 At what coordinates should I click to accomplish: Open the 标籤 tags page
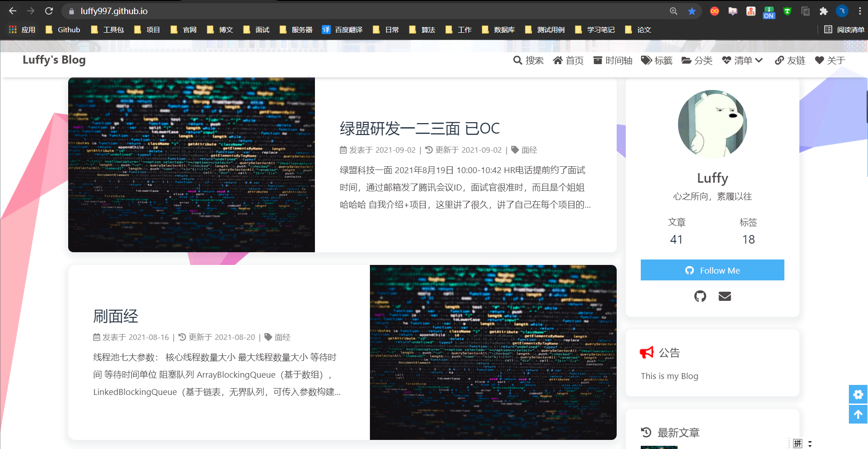tap(657, 60)
